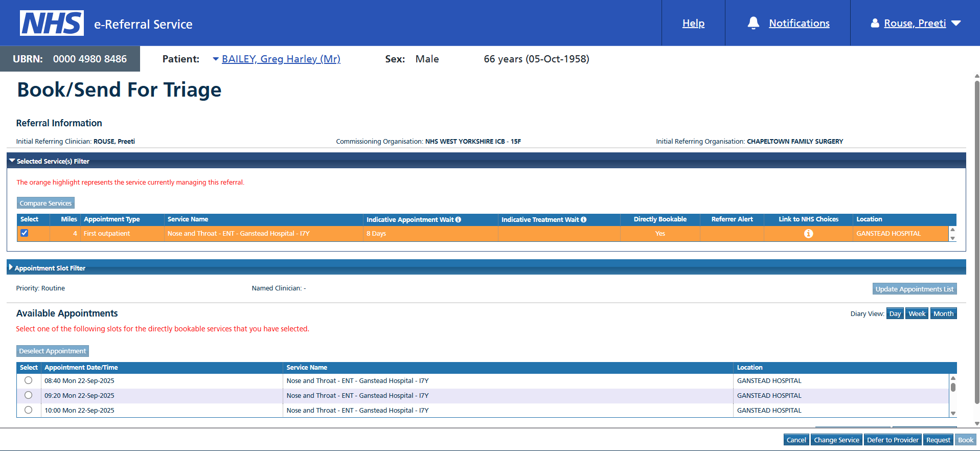Screen dimensions: 980x451
Task: Open the Indicative Appointment Wait info icon
Action: point(458,219)
